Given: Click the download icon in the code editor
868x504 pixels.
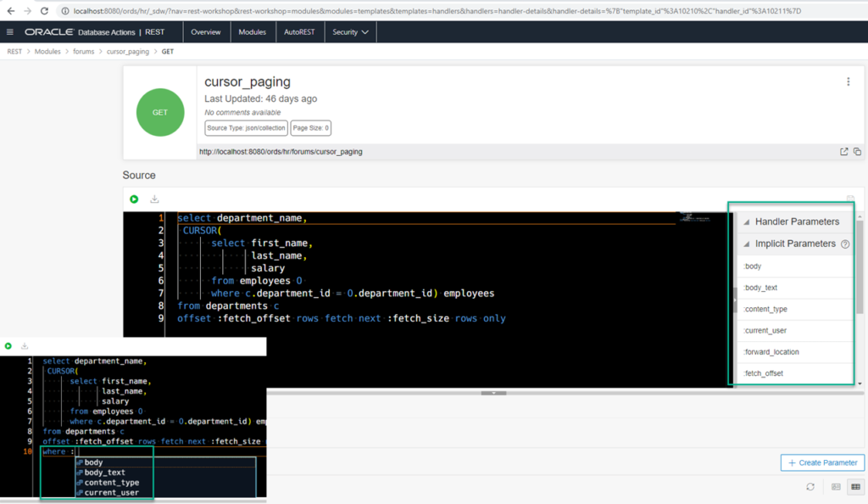Looking at the screenshot, I should pyautogui.click(x=154, y=199).
